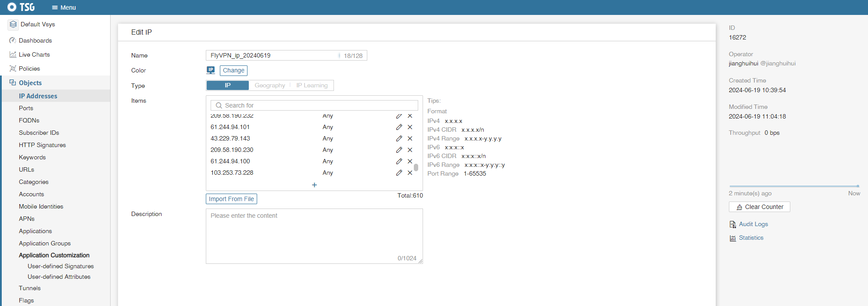Switch type to Geography
868x306 pixels.
coord(269,86)
